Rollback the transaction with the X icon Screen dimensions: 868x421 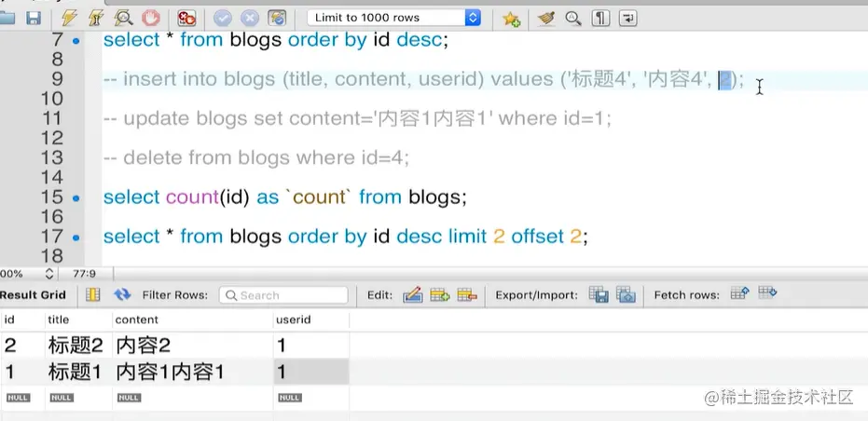click(x=250, y=19)
